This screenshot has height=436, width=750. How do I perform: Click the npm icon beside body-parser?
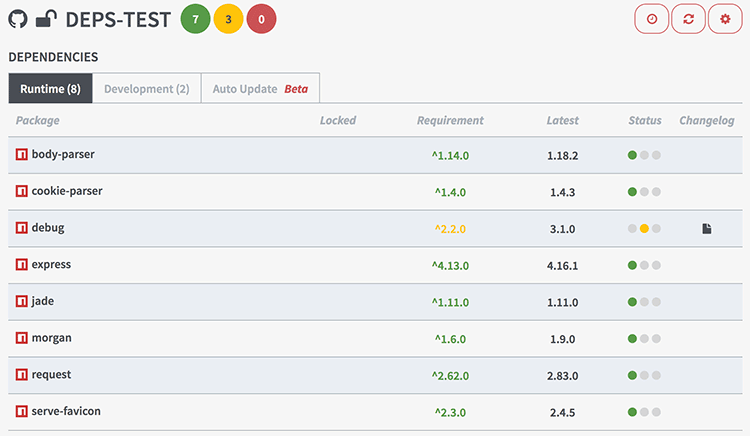(22, 154)
